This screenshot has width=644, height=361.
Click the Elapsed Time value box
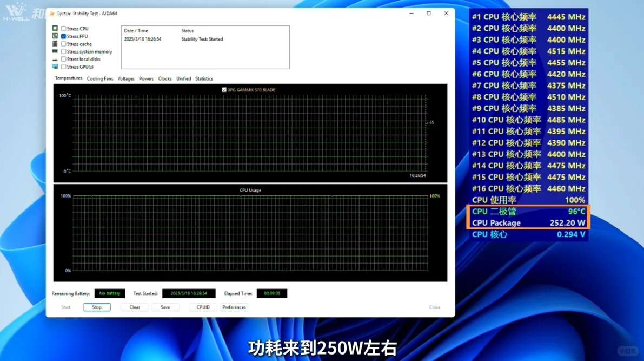272,293
